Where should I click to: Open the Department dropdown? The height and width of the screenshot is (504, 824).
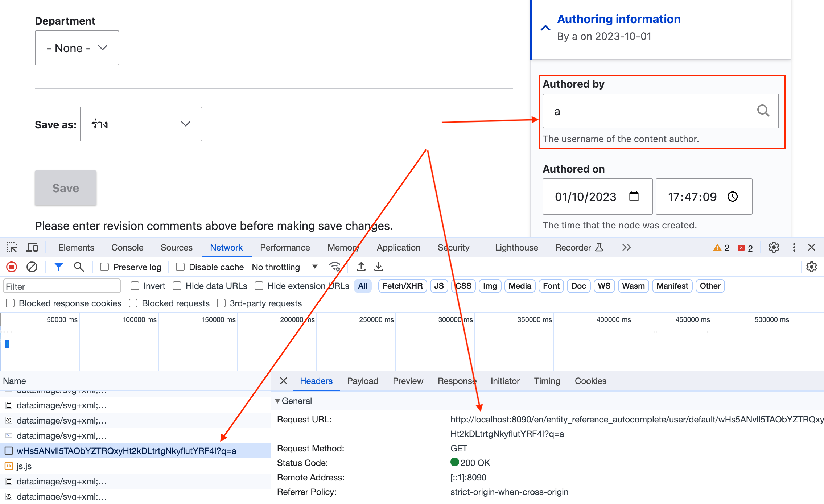click(77, 48)
